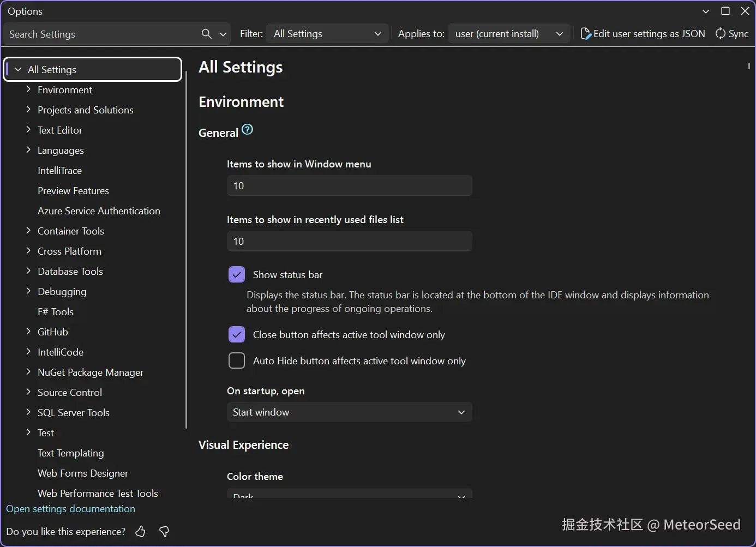Click the thumbs up feedback icon
This screenshot has width=756, height=547.
[141, 531]
